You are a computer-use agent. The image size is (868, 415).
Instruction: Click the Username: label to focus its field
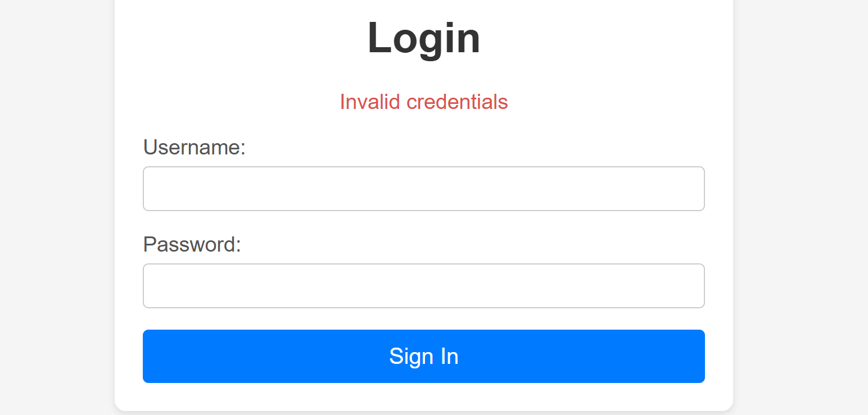click(x=194, y=147)
